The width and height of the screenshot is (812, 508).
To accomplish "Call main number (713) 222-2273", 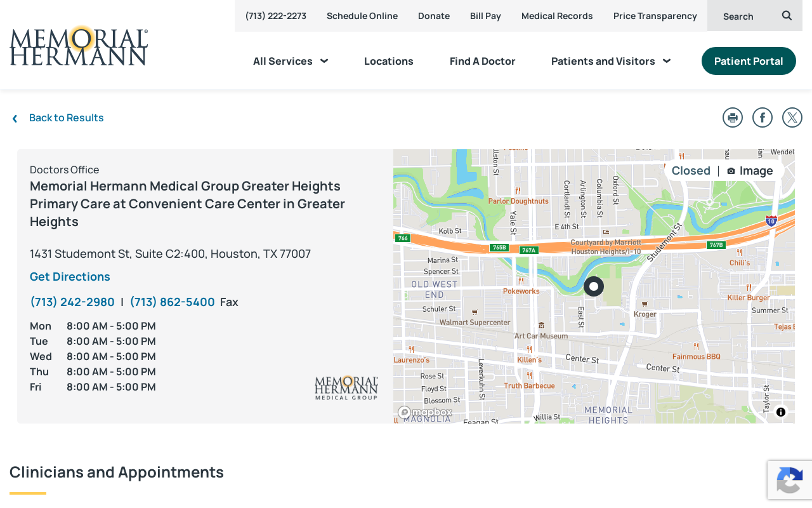I will tap(276, 16).
